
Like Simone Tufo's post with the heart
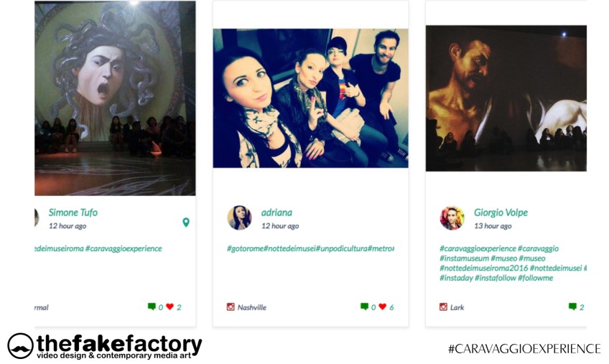pyautogui.click(x=169, y=307)
